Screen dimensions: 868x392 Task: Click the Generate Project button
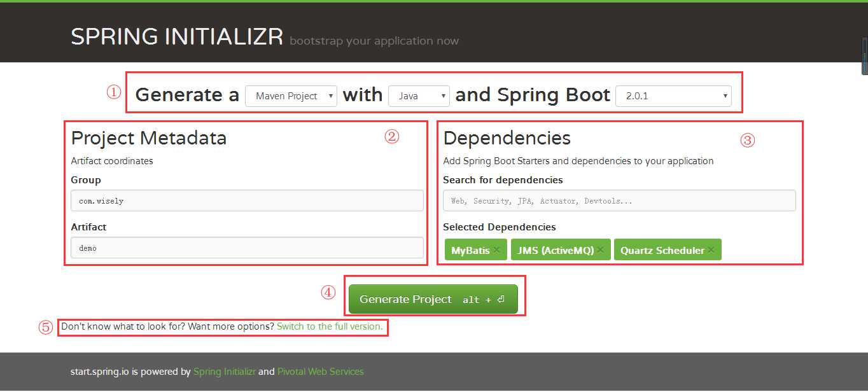click(x=433, y=299)
